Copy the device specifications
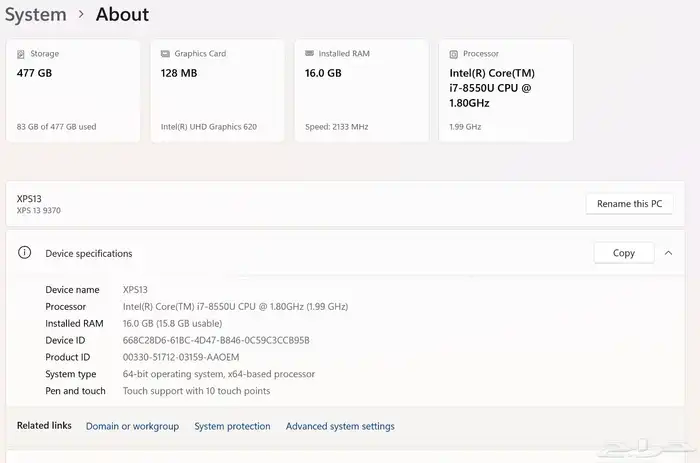This screenshot has height=463, width=700. click(x=623, y=253)
